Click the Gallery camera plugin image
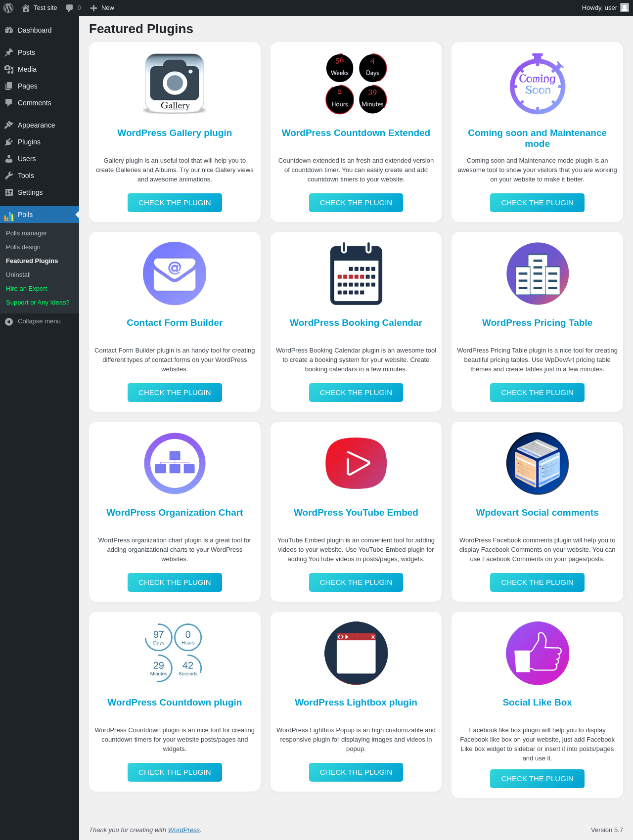 tap(175, 84)
